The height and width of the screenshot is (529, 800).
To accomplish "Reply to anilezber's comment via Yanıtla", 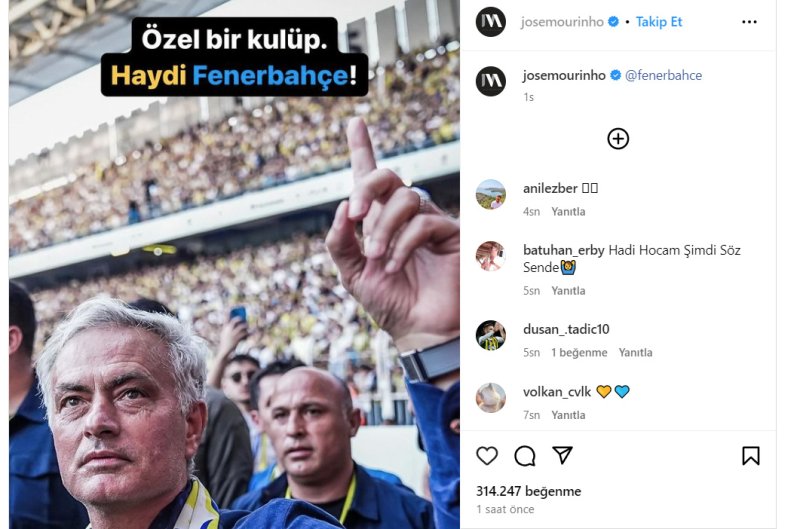I will click(568, 212).
